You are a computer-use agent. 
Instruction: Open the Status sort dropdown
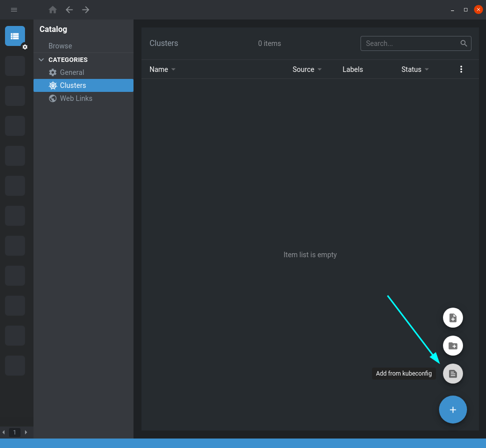[x=427, y=69]
